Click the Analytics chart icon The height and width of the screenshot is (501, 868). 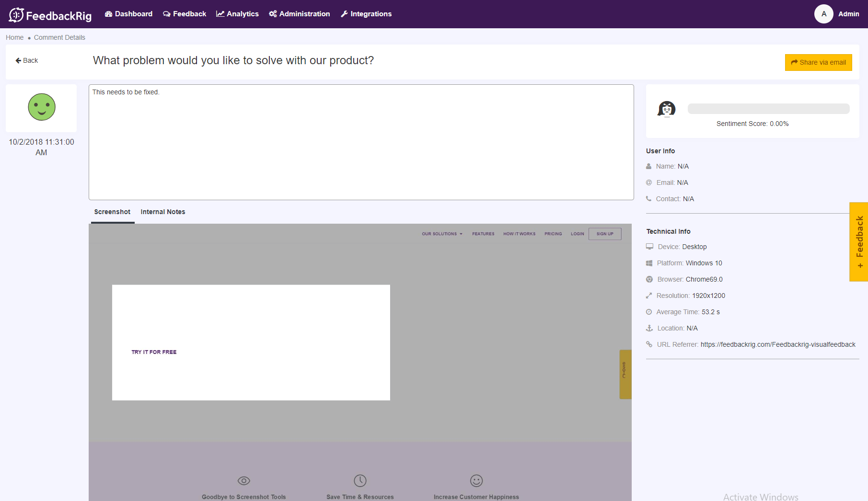click(220, 14)
